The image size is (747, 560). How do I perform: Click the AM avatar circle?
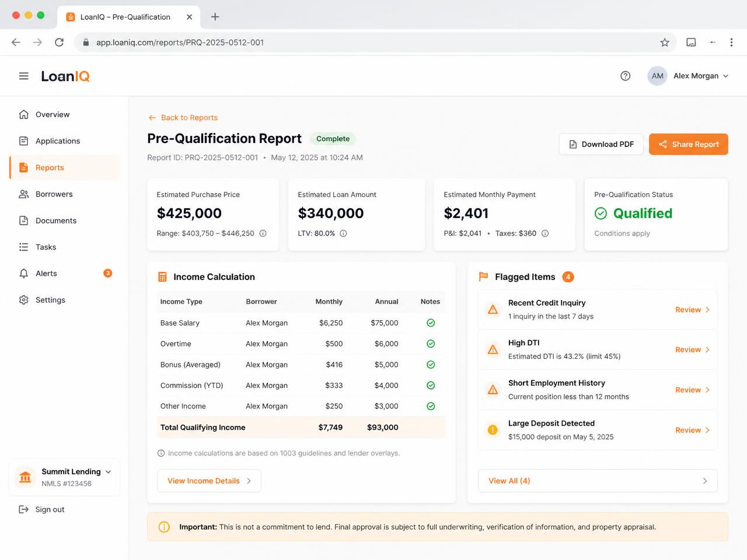658,76
